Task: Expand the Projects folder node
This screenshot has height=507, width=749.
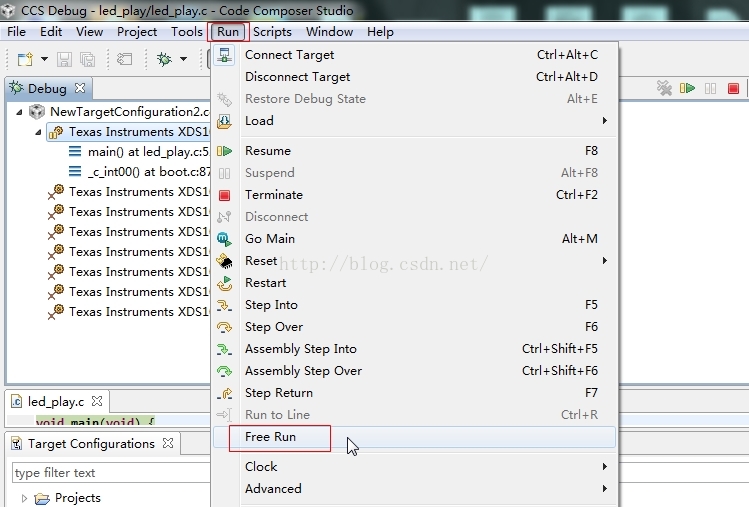Action: tap(24, 498)
